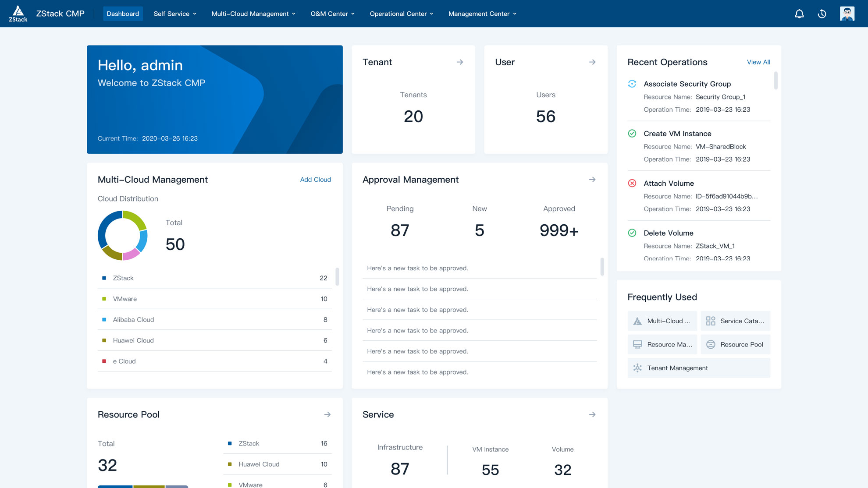Viewport: 868px width, 488px height.
Task: Click the Tenants count 20
Action: [x=413, y=117]
